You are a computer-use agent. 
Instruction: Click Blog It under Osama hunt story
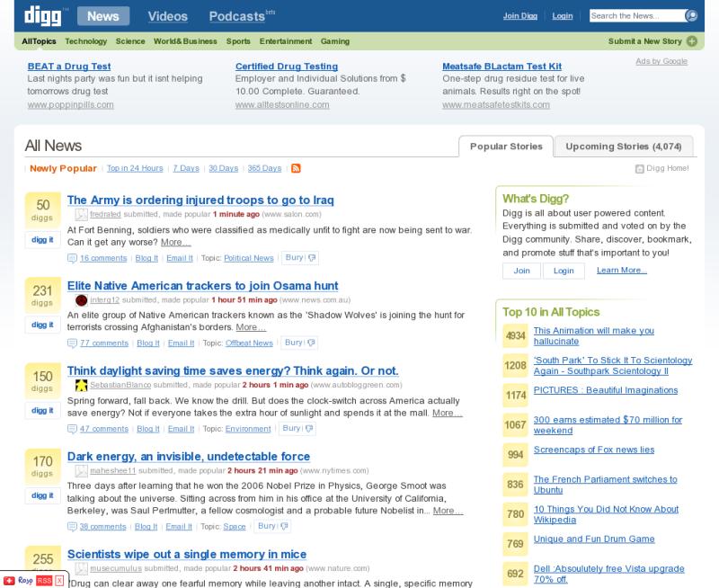pyautogui.click(x=148, y=343)
